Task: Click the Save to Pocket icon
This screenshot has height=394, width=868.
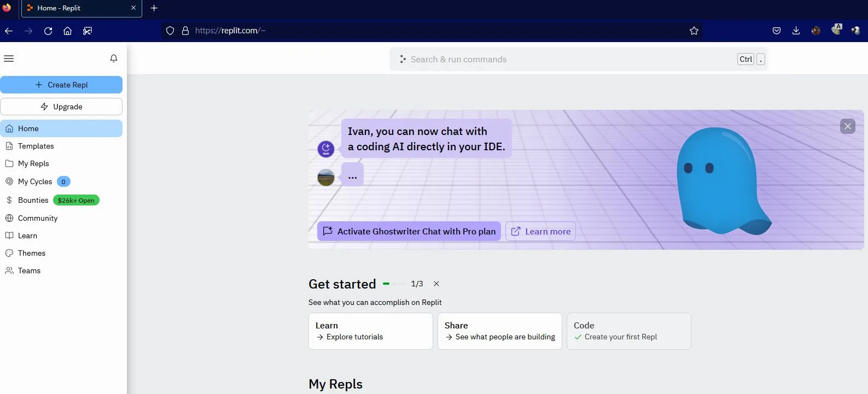Action: click(777, 31)
